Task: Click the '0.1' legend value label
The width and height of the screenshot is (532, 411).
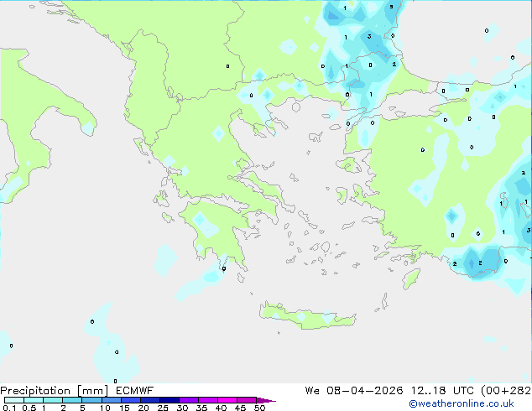Action: (x=9, y=408)
